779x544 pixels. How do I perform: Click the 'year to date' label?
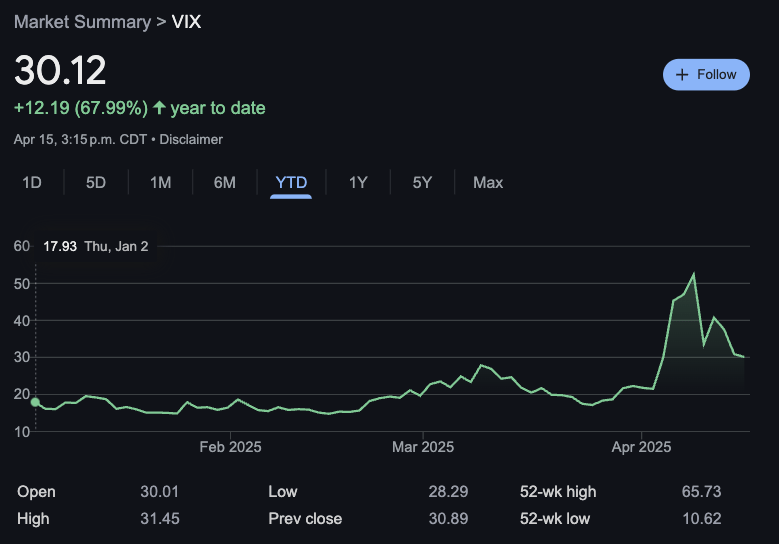click(x=218, y=108)
